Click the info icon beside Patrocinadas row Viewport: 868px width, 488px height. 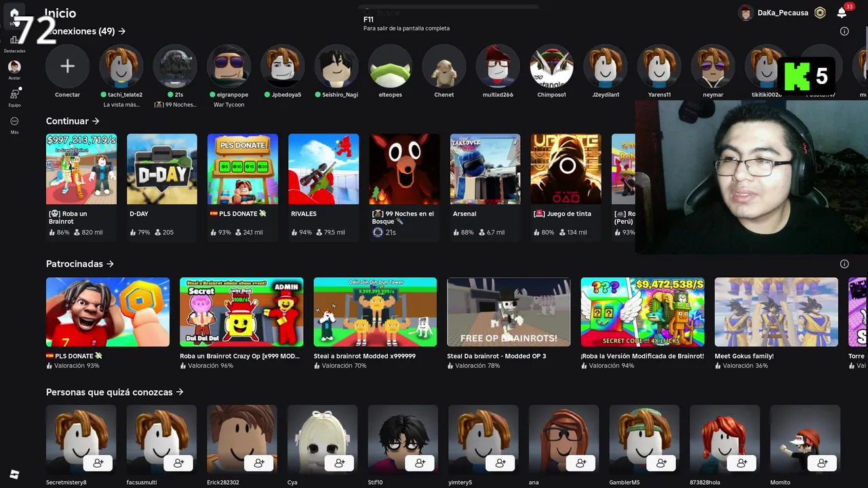click(x=844, y=264)
